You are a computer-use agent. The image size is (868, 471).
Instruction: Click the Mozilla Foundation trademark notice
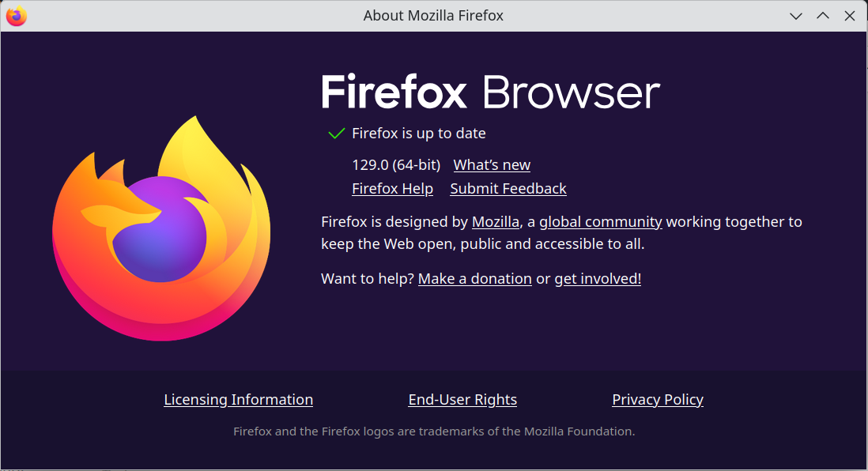click(x=434, y=431)
